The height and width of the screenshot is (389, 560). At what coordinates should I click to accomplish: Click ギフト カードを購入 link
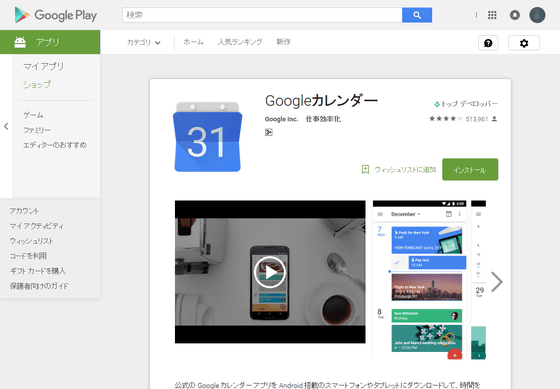pyautogui.click(x=38, y=271)
